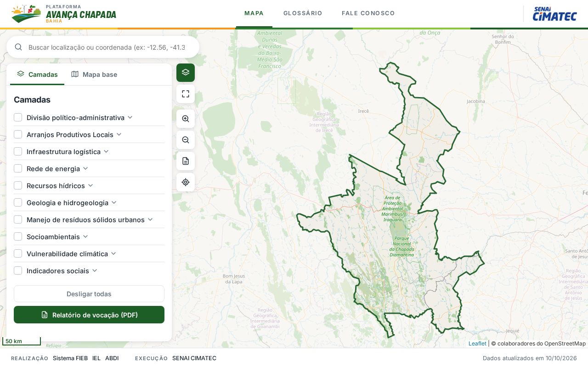588x368 pixels.
Task: Open IEL footer link
Action: pyautogui.click(x=96, y=358)
